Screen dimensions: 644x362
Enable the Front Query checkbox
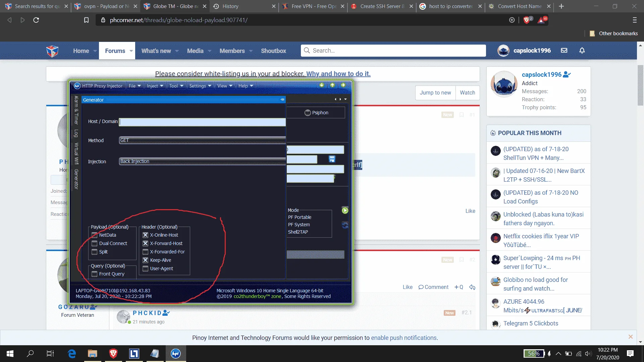[x=95, y=274]
